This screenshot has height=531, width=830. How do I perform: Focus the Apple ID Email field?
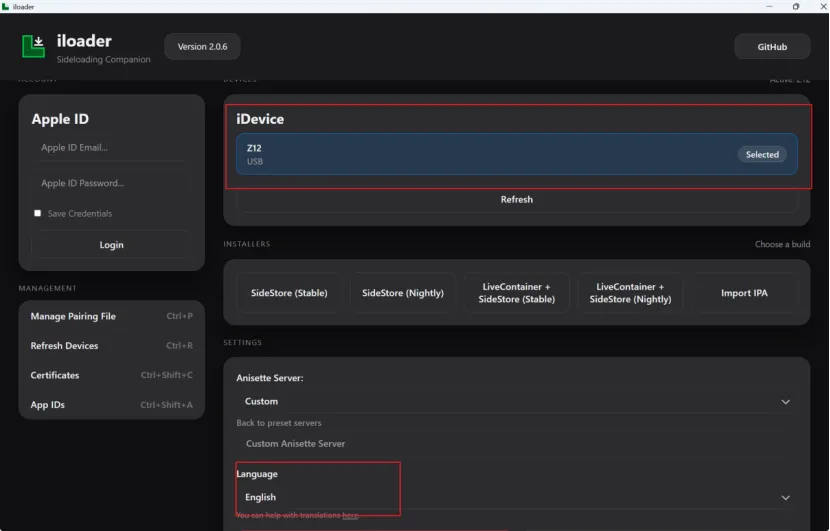[x=111, y=148]
